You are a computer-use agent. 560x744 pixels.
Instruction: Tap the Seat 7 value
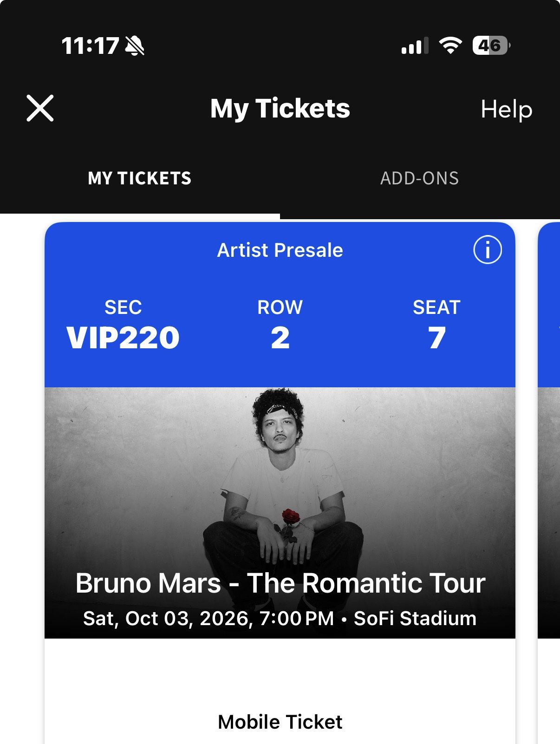click(436, 338)
